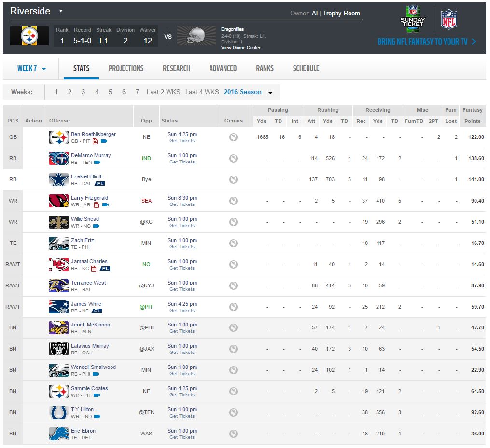Expand the Riverside team dropdown arrow

tap(61, 11)
